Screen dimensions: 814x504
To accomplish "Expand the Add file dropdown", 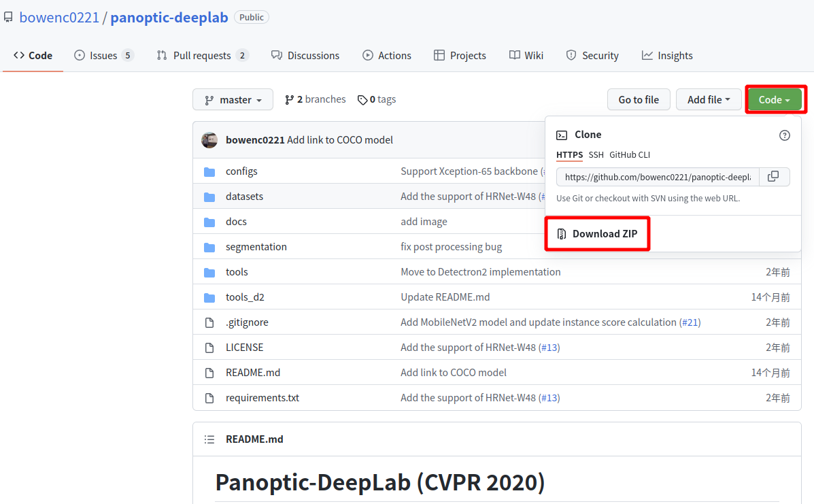I will (709, 99).
